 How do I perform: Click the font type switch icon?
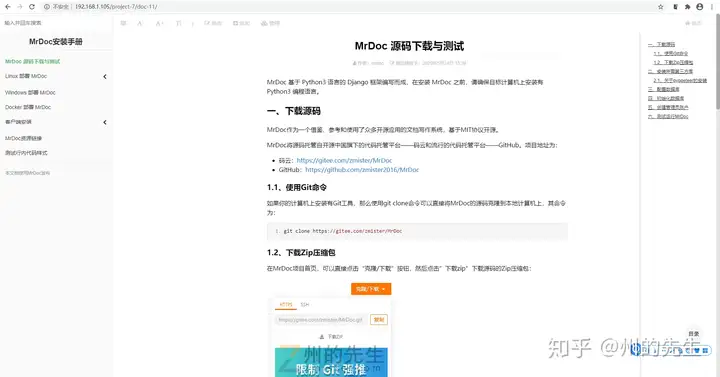point(179,23)
